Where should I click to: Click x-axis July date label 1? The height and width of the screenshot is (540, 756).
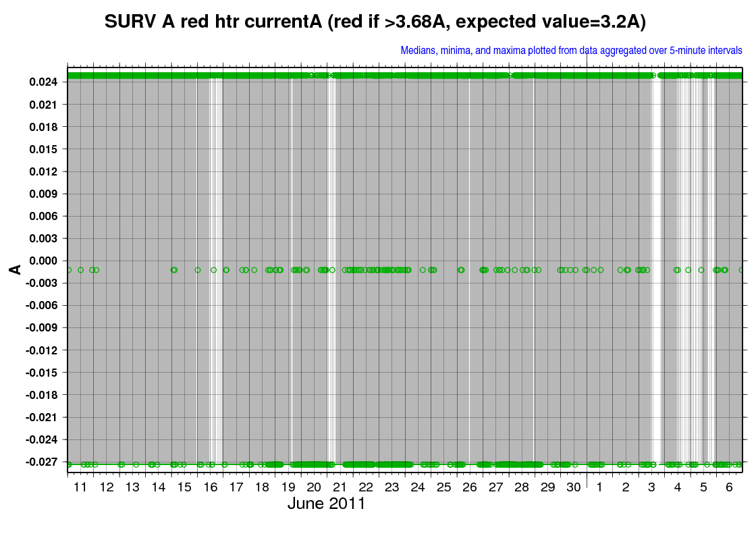point(600,487)
